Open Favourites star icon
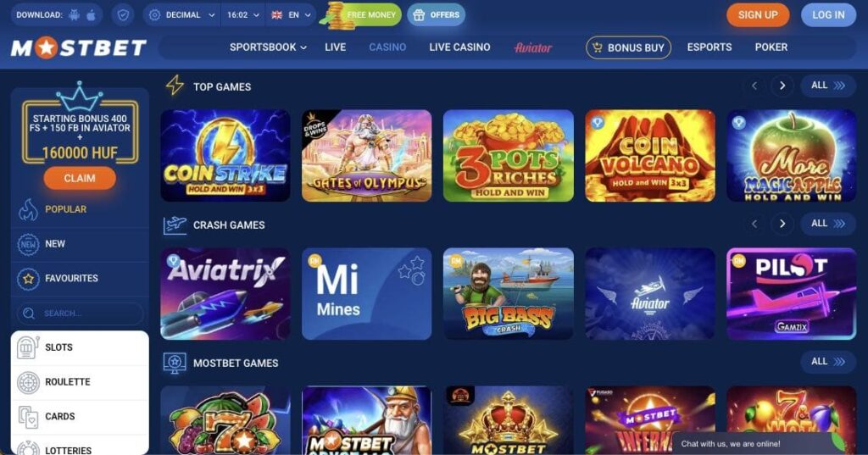The image size is (868, 455). click(x=28, y=279)
